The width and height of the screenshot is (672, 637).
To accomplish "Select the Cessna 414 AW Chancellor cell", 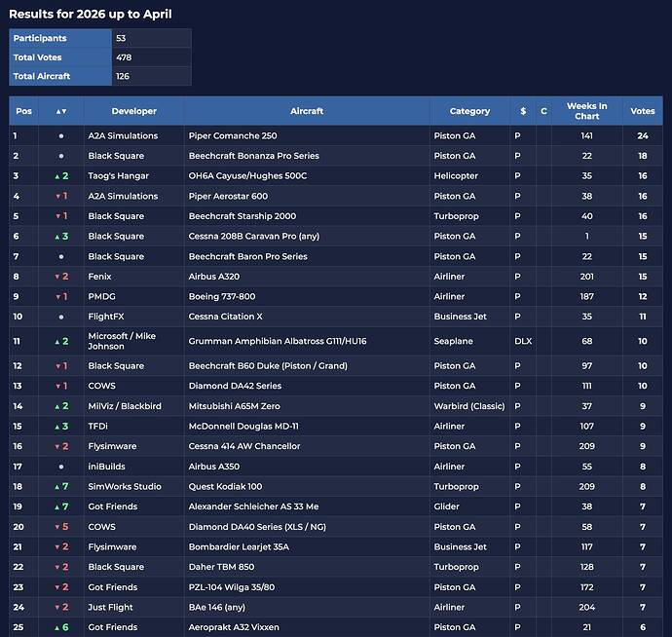I will coord(307,446).
